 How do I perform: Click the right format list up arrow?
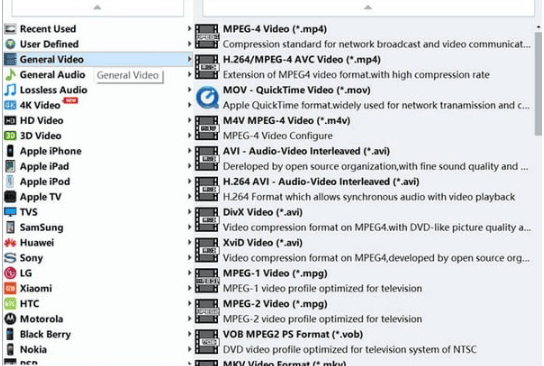tap(368, 7)
